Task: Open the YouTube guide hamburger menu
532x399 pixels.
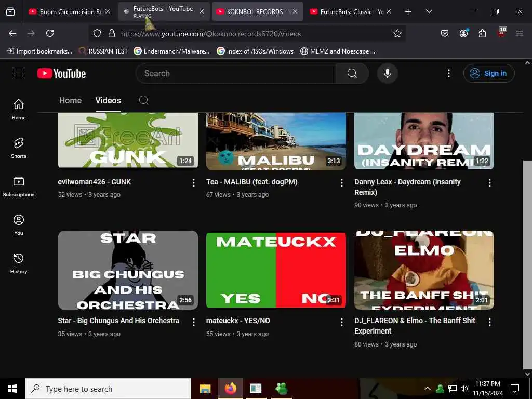Action: pos(19,73)
